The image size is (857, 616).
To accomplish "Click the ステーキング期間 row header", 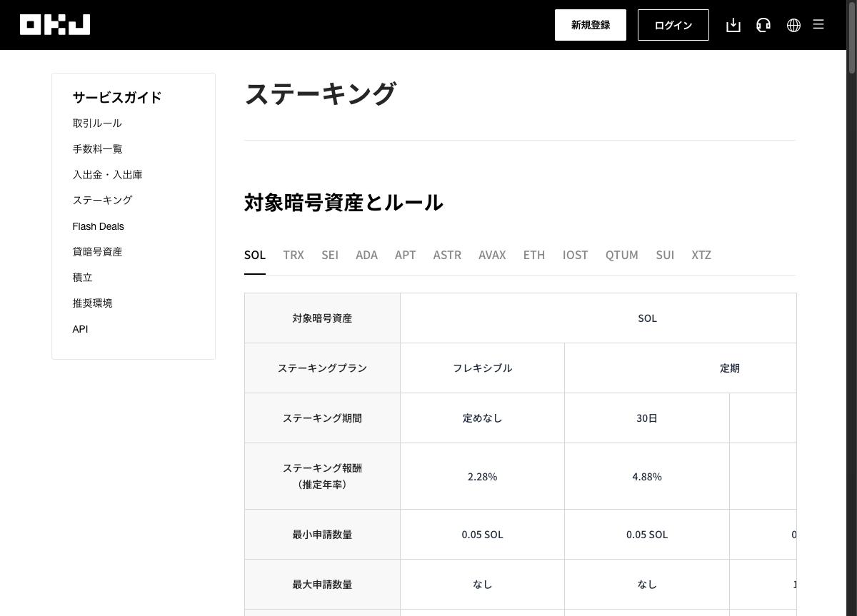I will click(322, 418).
